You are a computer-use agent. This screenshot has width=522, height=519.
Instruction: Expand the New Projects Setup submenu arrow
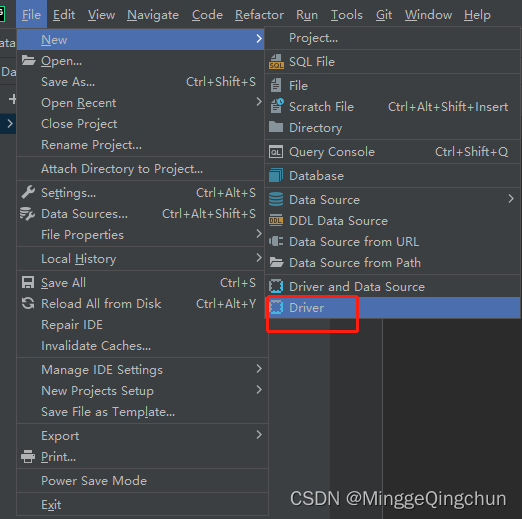click(x=259, y=390)
